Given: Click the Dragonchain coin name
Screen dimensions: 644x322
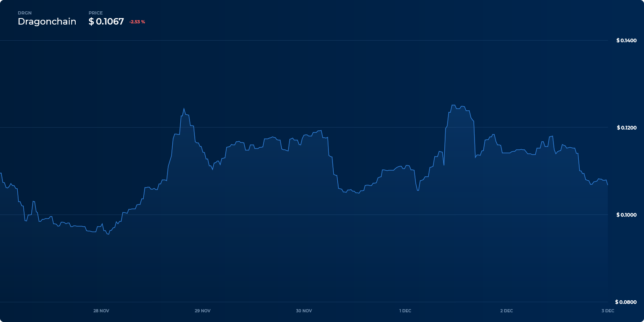Looking at the screenshot, I should click(47, 22).
